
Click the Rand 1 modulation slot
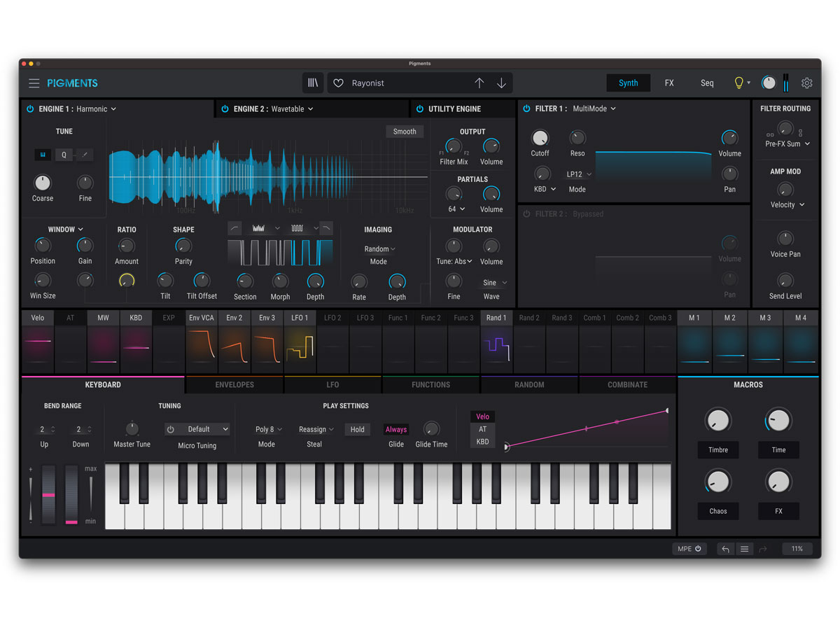[x=496, y=342]
